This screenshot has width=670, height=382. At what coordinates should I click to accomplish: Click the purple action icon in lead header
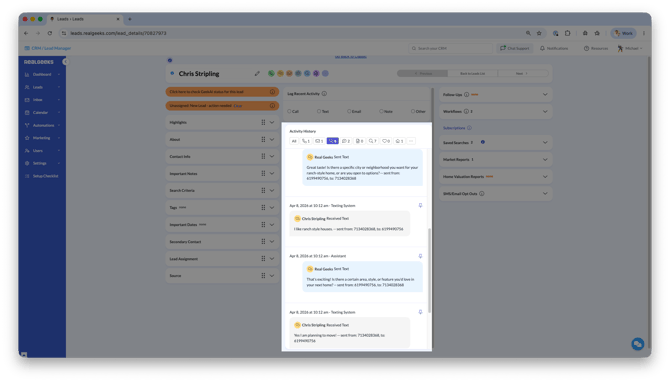tap(316, 73)
